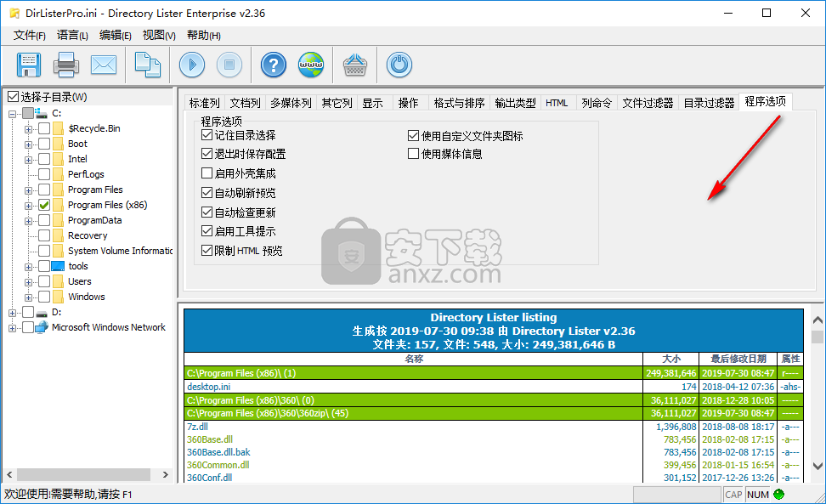
Task: Click the D: drive icon
Action: 41,312
